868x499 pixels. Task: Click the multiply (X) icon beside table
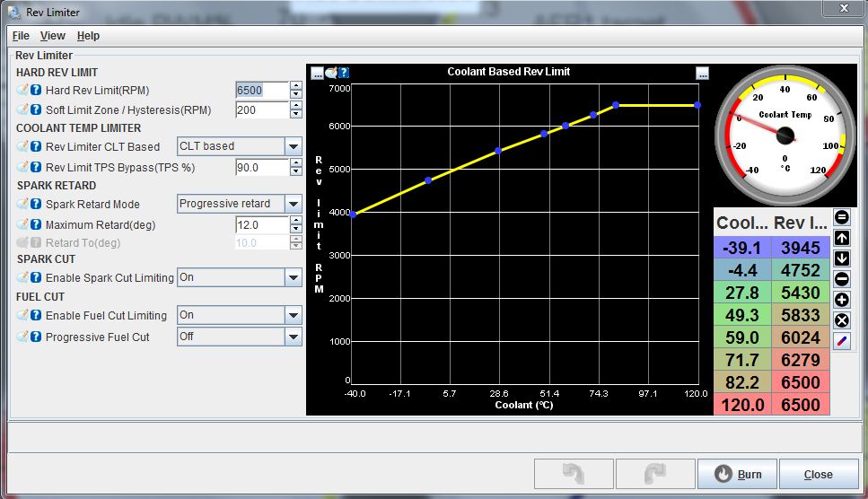tap(841, 320)
